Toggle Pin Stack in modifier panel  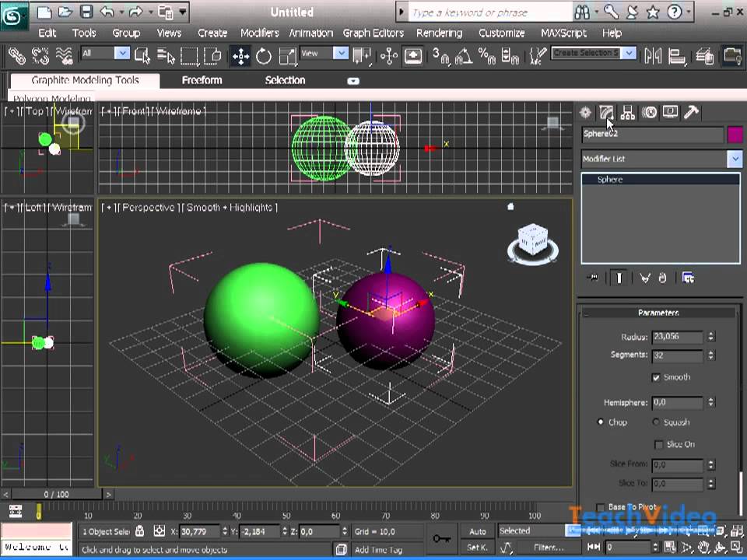point(593,278)
